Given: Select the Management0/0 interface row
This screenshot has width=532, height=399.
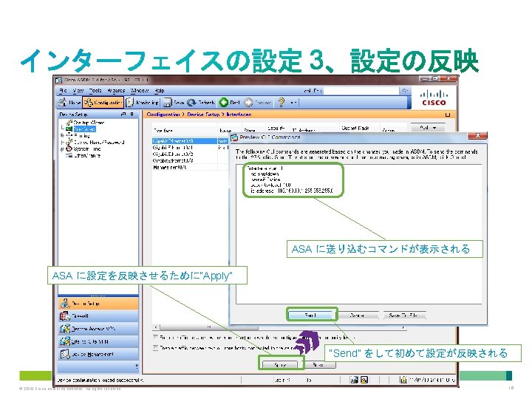Looking at the screenshot, I should coord(191,167).
